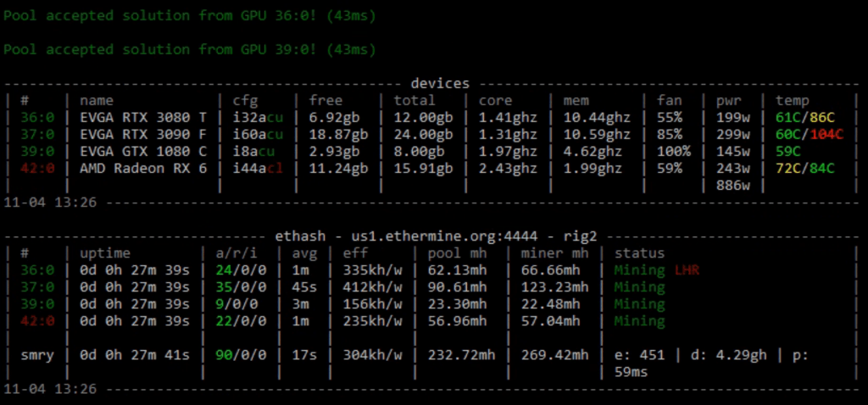Select device name 'EVGA GTX 1080 C'

tap(142, 151)
